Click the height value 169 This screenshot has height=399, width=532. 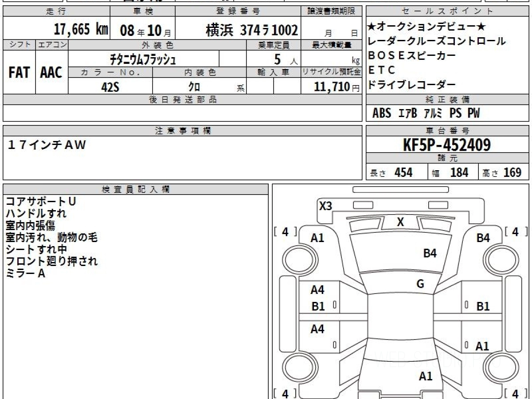point(512,172)
